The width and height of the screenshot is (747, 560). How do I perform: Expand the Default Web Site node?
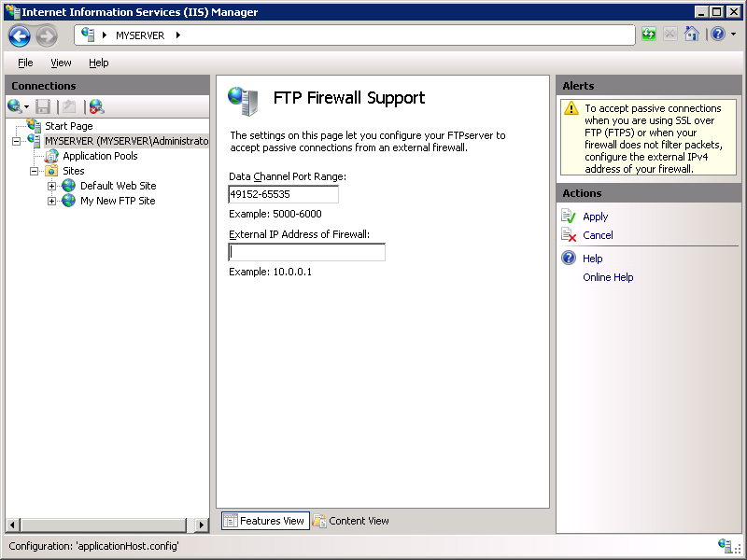pos(51,186)
